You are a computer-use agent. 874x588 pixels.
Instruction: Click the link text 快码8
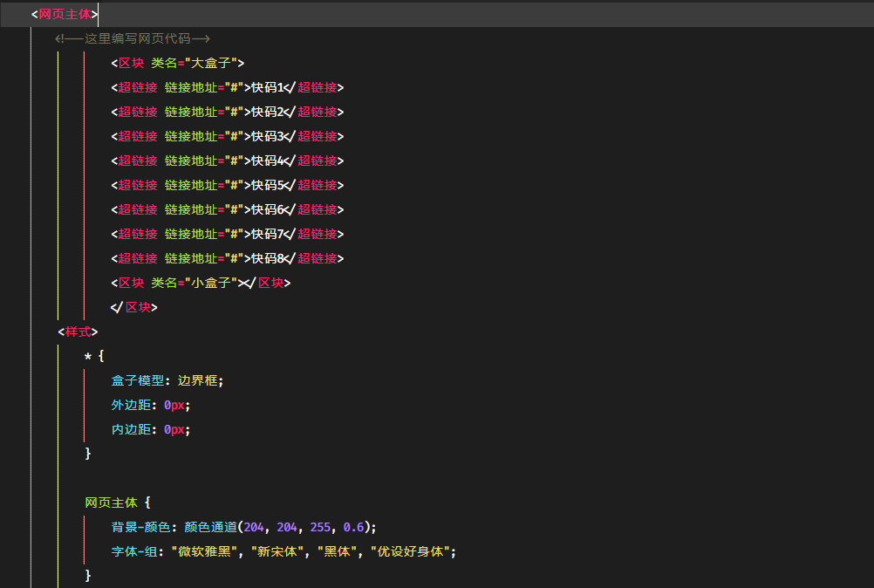268,258
